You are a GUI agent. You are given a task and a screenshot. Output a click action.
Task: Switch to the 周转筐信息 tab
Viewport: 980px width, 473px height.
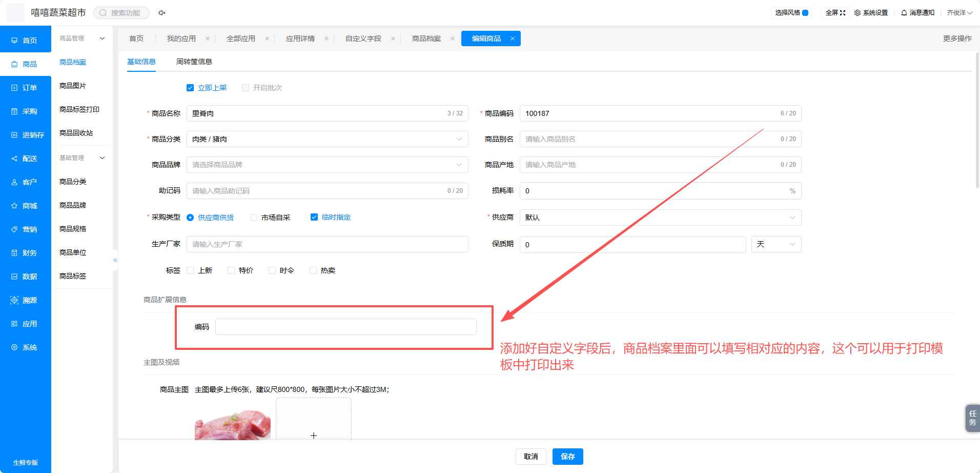point(194,62)
